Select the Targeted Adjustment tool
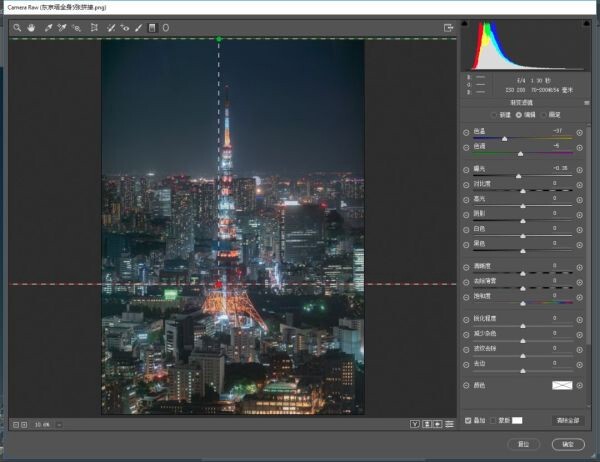This screenshot has width=600, height=462. 77,28
